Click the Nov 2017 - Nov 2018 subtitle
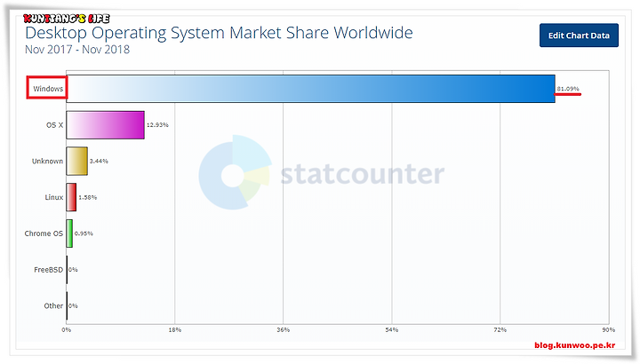The width and height of the screenshot is (640, 364). (x=77, y=50)
